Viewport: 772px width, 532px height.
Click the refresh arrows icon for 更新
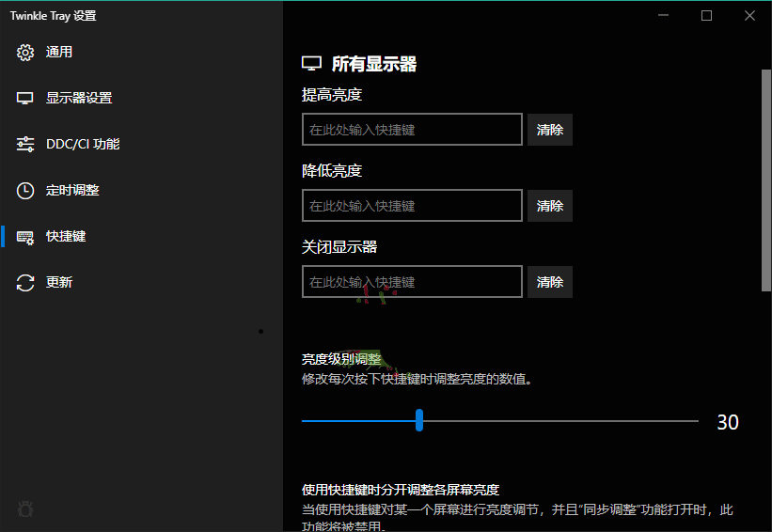tap(25, 282)
